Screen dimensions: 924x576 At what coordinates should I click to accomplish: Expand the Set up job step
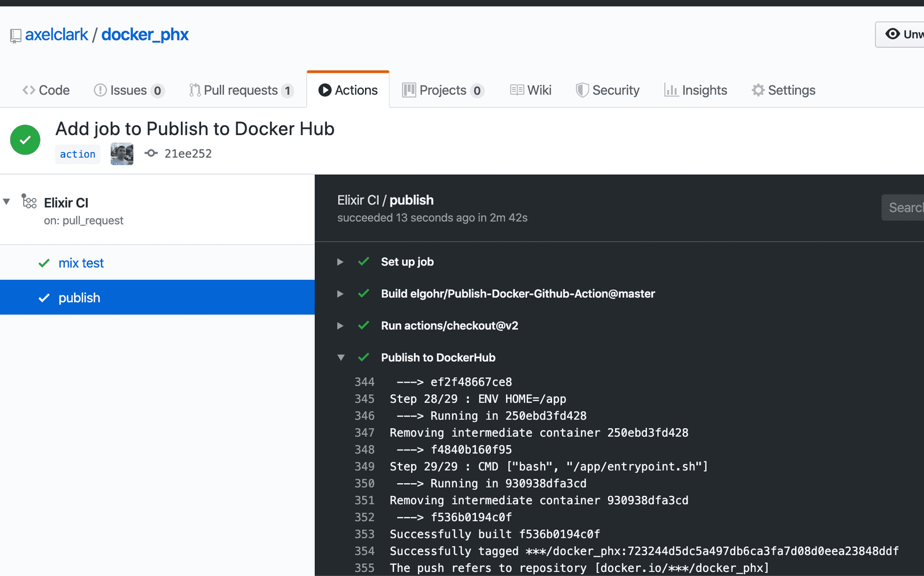pos(340,261)
